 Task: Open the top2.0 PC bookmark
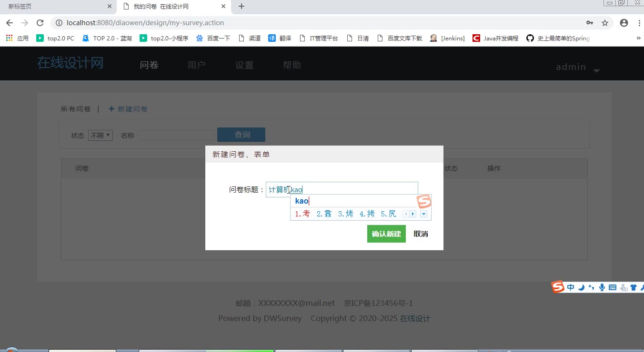coord(55,38)
